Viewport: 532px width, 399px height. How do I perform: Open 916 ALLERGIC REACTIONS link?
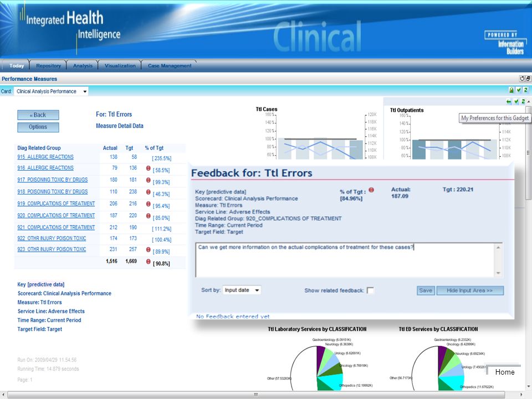(x=45, y=167)
